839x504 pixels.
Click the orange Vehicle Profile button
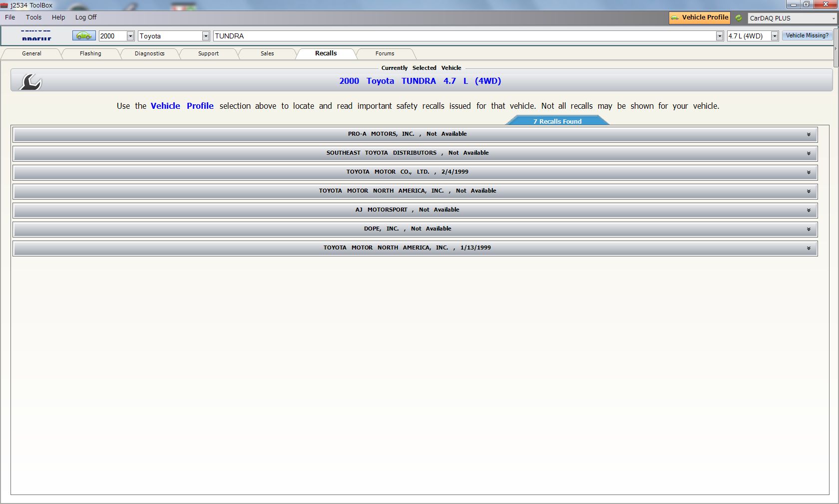click(x=700, y=17)
